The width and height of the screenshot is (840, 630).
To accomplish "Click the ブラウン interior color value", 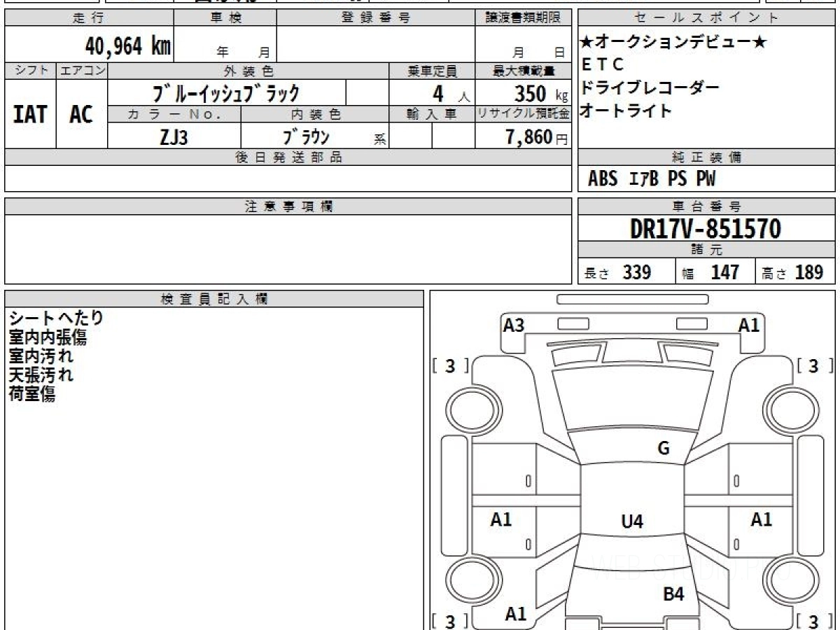I will point(306,137).
